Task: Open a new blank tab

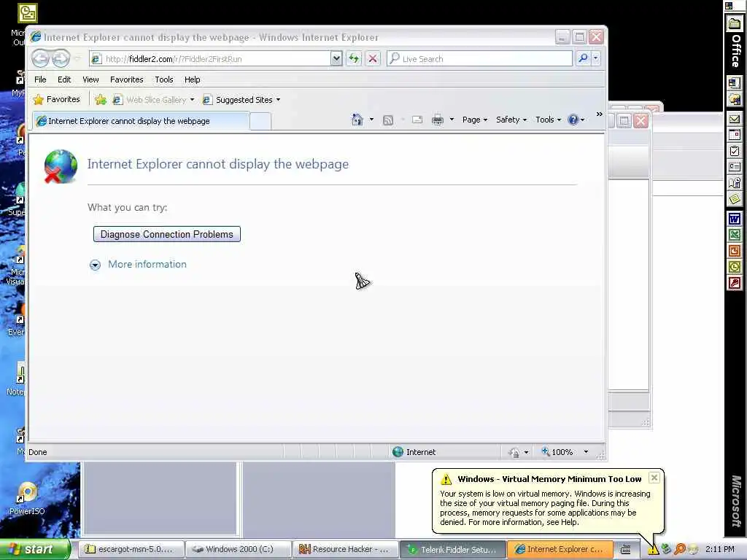Action: click(x=260, y=122)
